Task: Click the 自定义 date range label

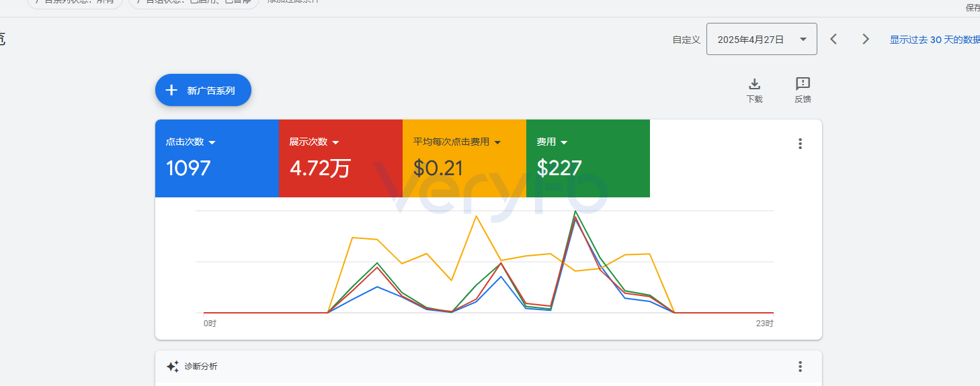Action: [x=686, y=40]
